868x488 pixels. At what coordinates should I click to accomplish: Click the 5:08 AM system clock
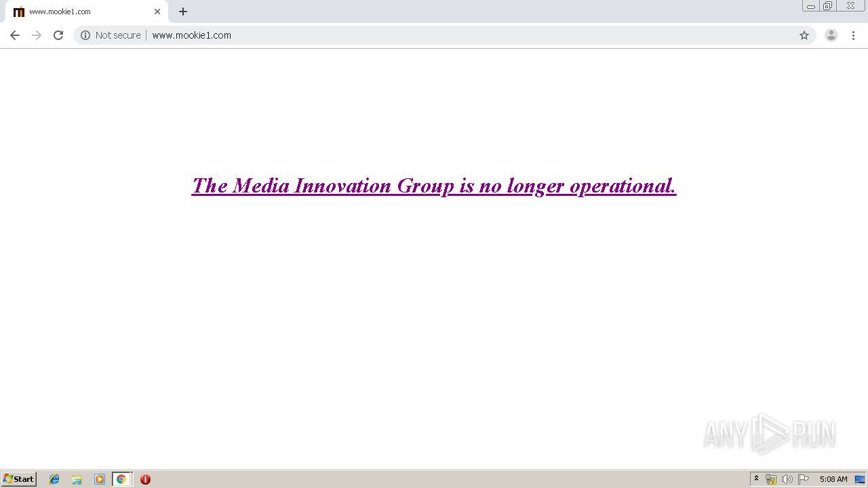(833, 479)
